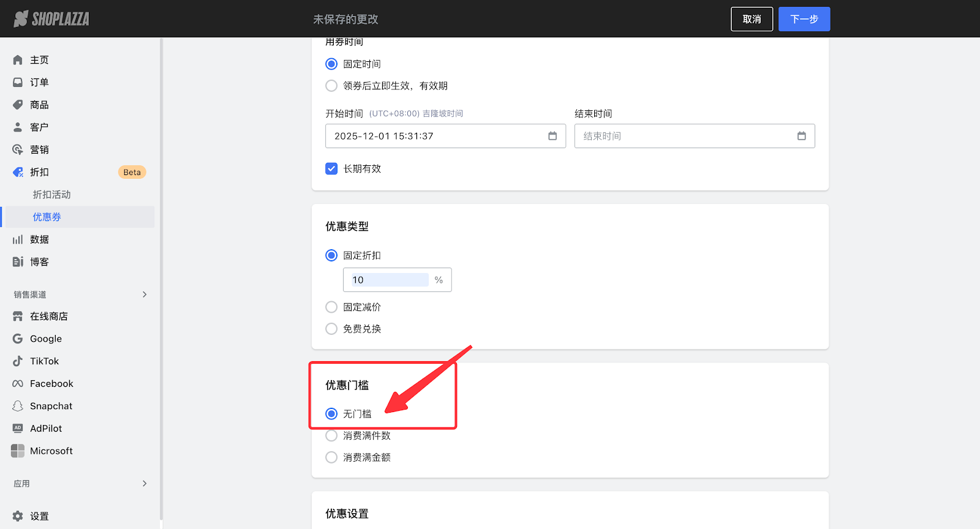Expand the 应用 section chevron
Screen dimensions: 980x529
tap(145, 484)
